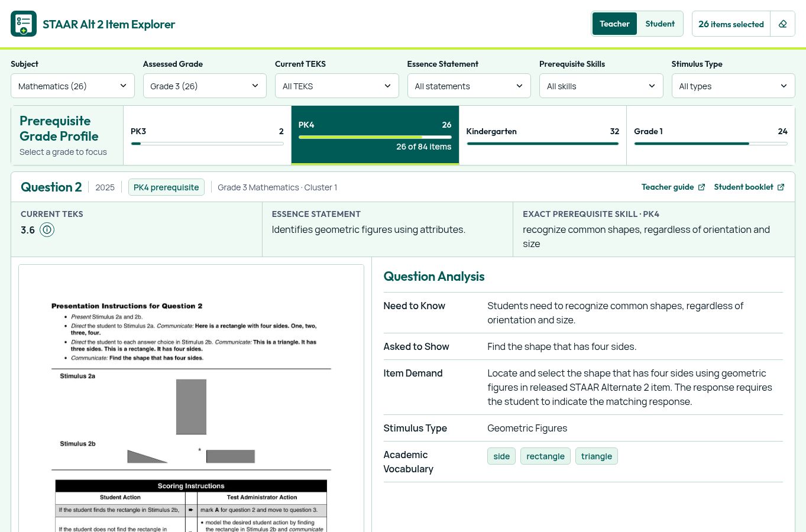806x532 pixels.
Task: Click the Question 2 heading
Action: click(51, 187)
